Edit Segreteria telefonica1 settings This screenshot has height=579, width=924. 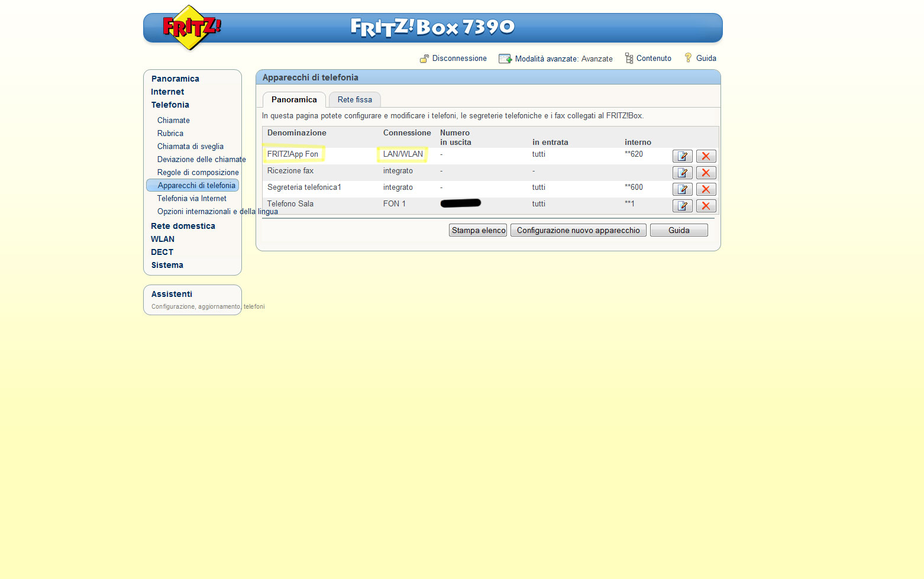coord(682,189)
